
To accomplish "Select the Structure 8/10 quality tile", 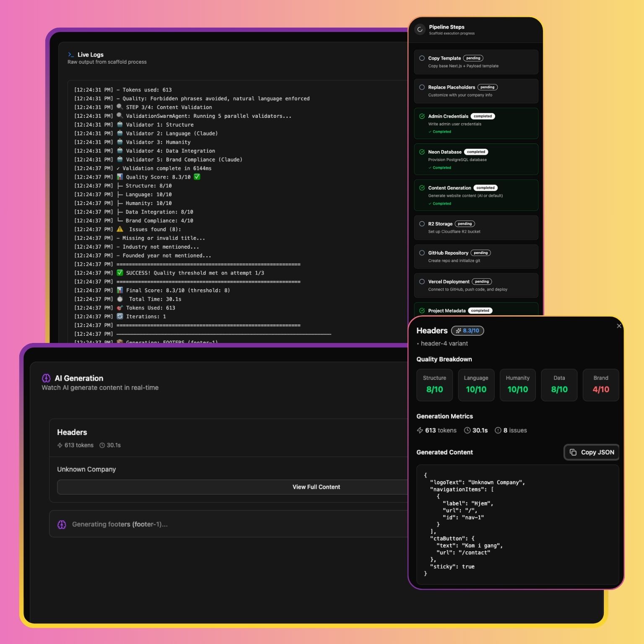I will point(434,385).
